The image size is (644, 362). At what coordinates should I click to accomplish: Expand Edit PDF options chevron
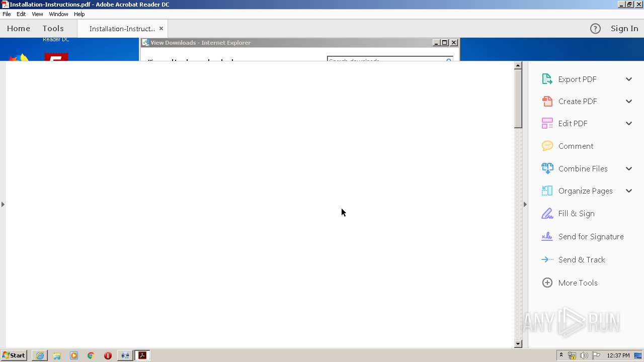(629, 123)
